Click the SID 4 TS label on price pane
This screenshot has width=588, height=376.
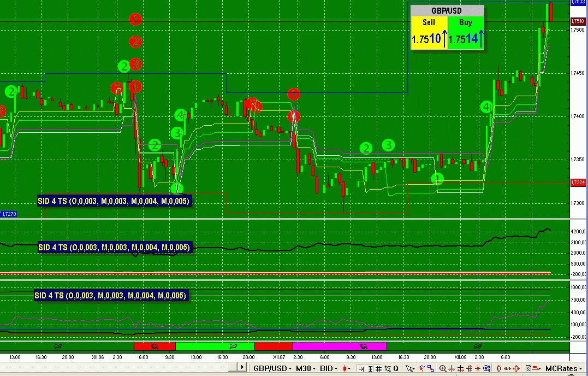(x=114, y=201)
